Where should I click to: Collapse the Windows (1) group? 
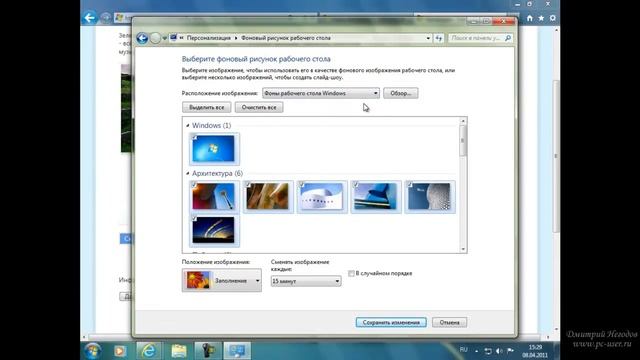click(188, 125)
